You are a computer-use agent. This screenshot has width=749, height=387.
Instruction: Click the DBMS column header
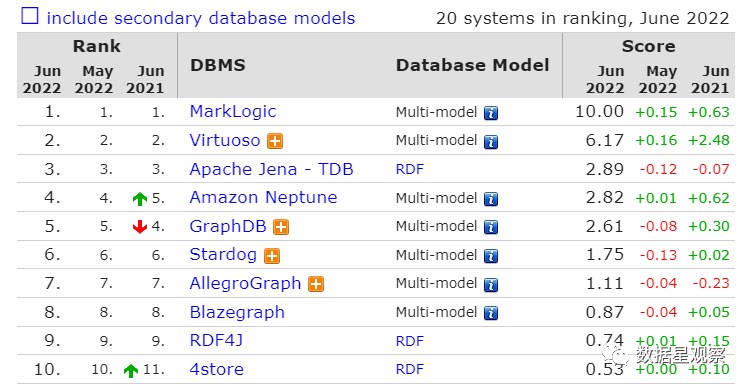(x=218, y=65)
